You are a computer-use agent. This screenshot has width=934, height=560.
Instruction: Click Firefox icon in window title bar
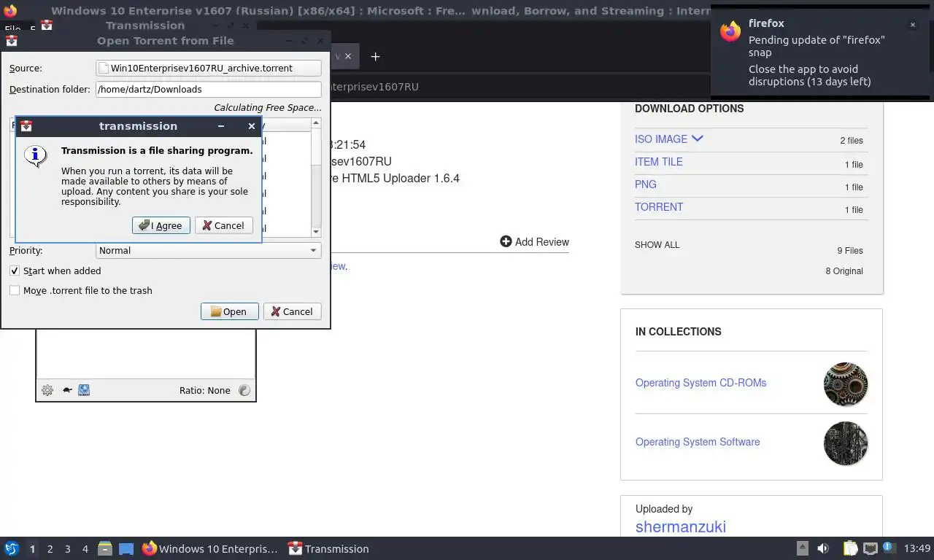pos(10,11)
